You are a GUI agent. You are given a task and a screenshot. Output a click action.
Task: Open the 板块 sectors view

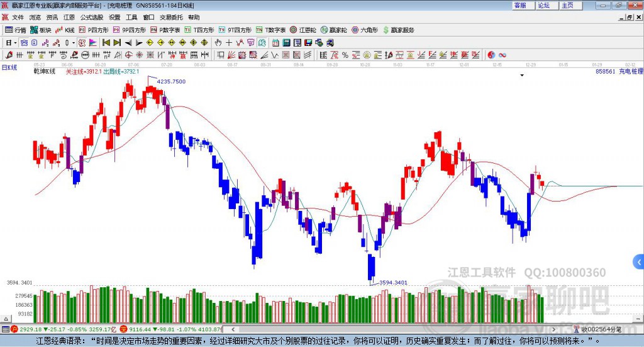[41, 30]
